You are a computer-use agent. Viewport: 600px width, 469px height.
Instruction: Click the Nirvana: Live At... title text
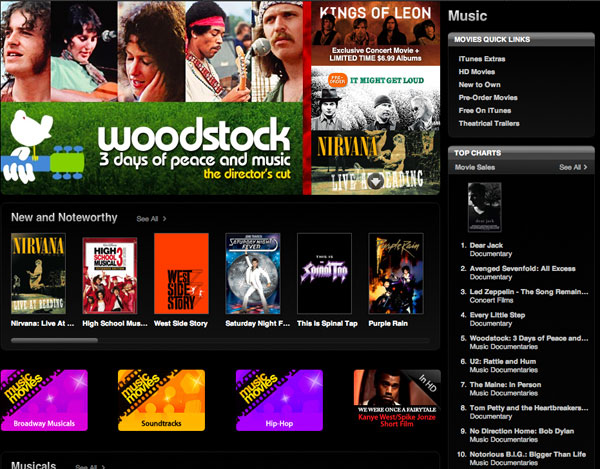tap(42, 323)
